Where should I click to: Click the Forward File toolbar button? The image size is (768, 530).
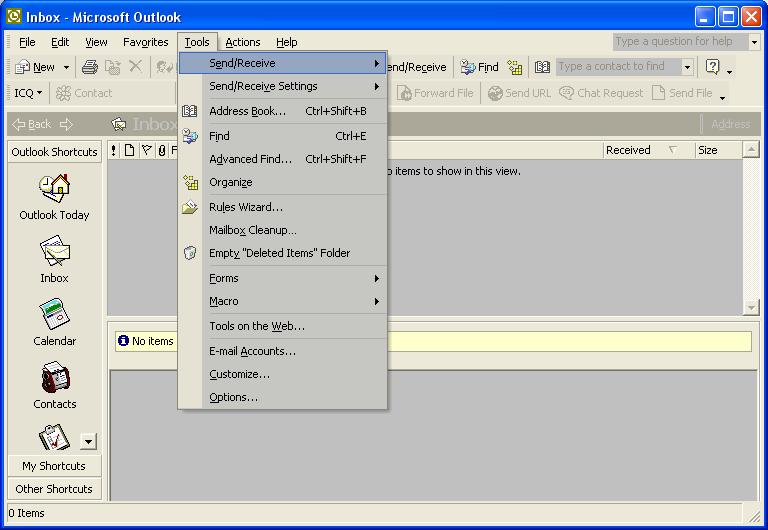435,93
